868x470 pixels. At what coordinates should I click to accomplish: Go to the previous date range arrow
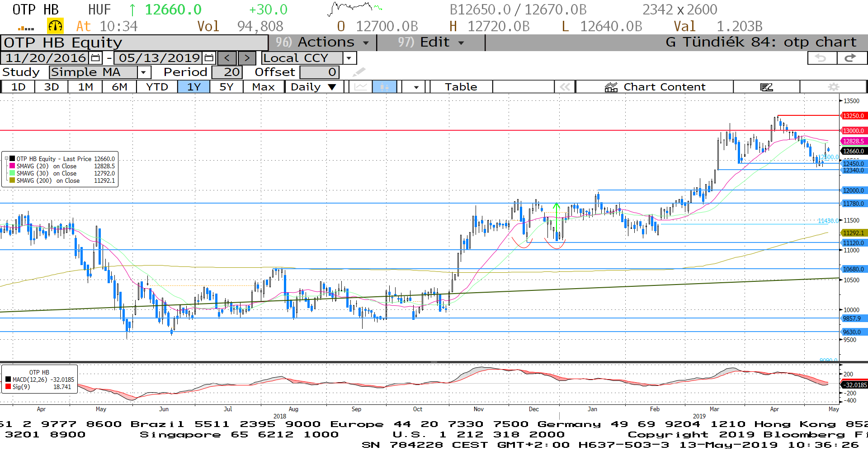(x=227, y=58)
